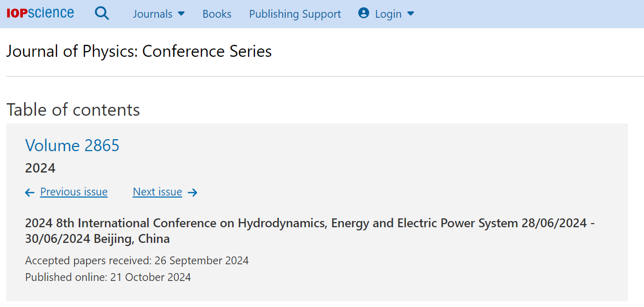Open the Publishing Support page
The image size is (644, 307).
[x=295, y=14]
